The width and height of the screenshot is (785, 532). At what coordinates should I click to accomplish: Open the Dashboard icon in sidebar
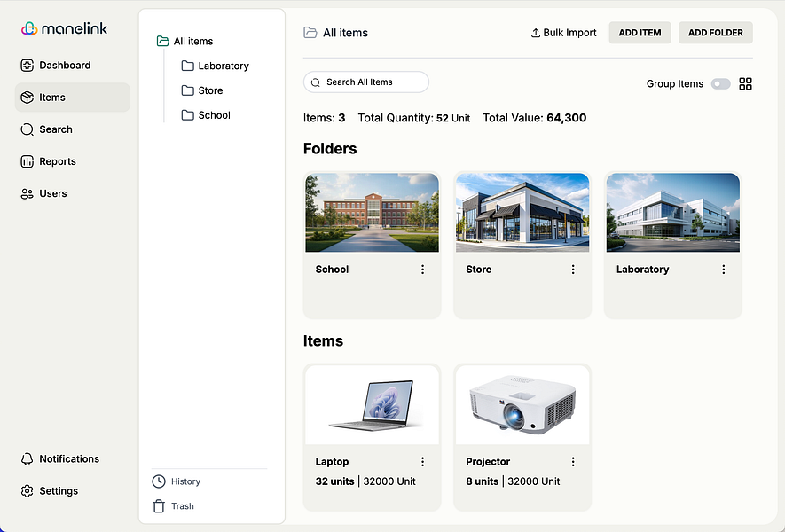[x=27, y=66]
